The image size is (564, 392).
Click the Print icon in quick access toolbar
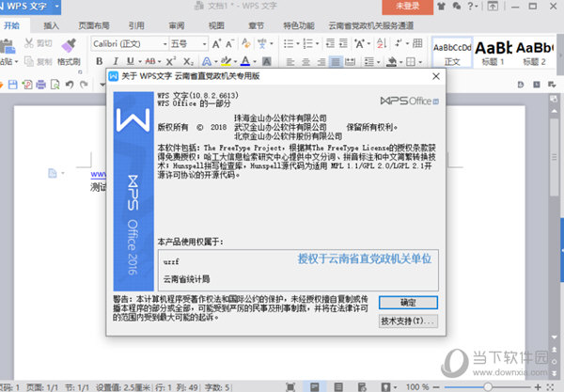[x=41, y=85]
